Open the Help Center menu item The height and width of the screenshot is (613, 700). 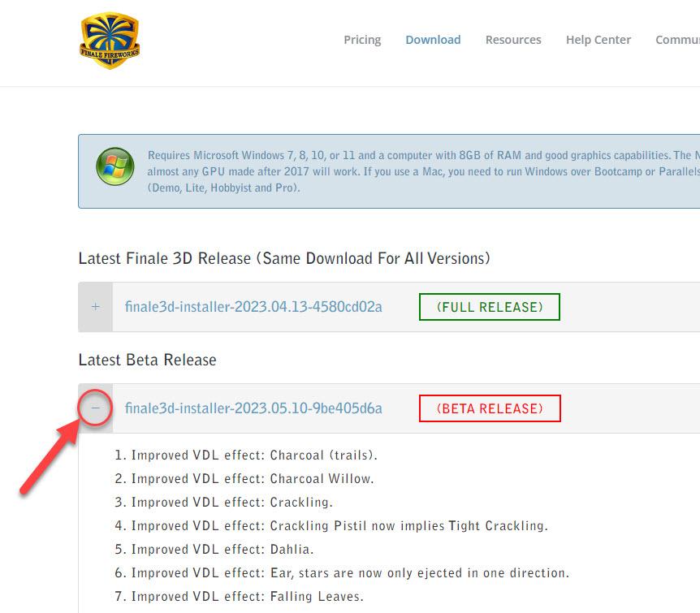tap(598, 40)
